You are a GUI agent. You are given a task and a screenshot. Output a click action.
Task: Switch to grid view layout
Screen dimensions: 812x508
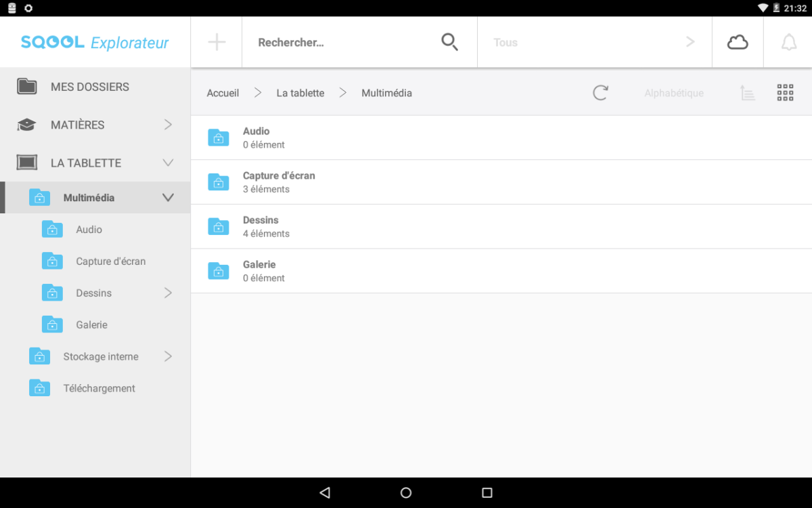tap(785, 93)
